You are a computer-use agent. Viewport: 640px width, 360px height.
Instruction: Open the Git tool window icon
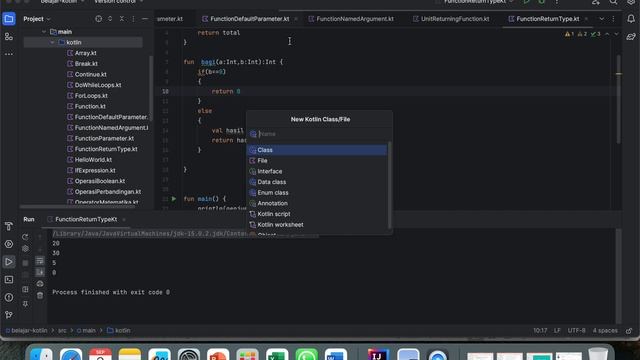(9, 315)
